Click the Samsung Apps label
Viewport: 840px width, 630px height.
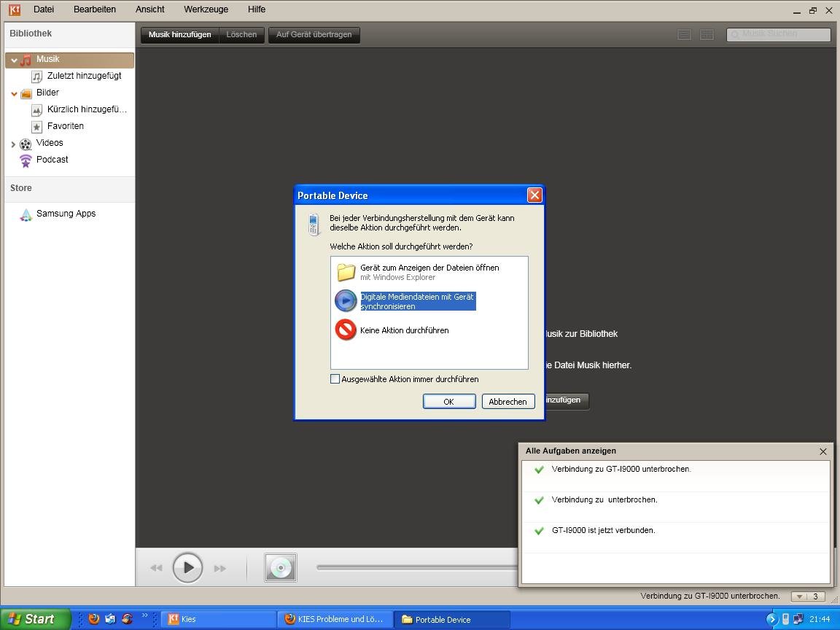pos(66,213)
